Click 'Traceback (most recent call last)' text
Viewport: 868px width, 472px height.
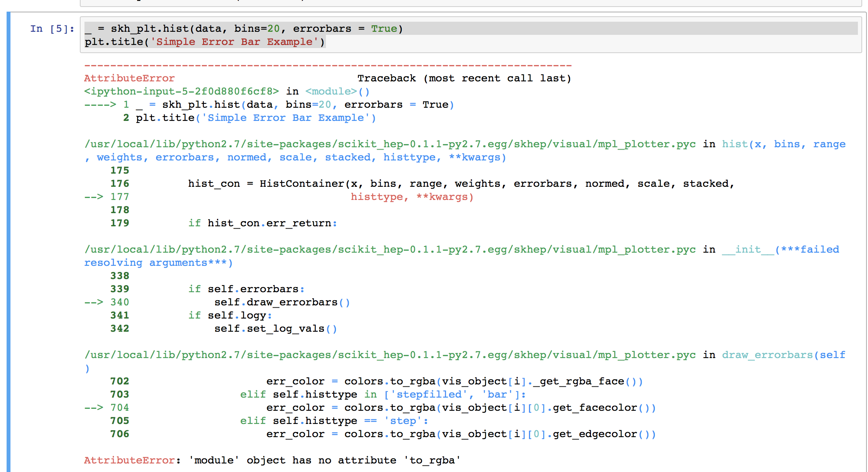(x=464, y=78)
